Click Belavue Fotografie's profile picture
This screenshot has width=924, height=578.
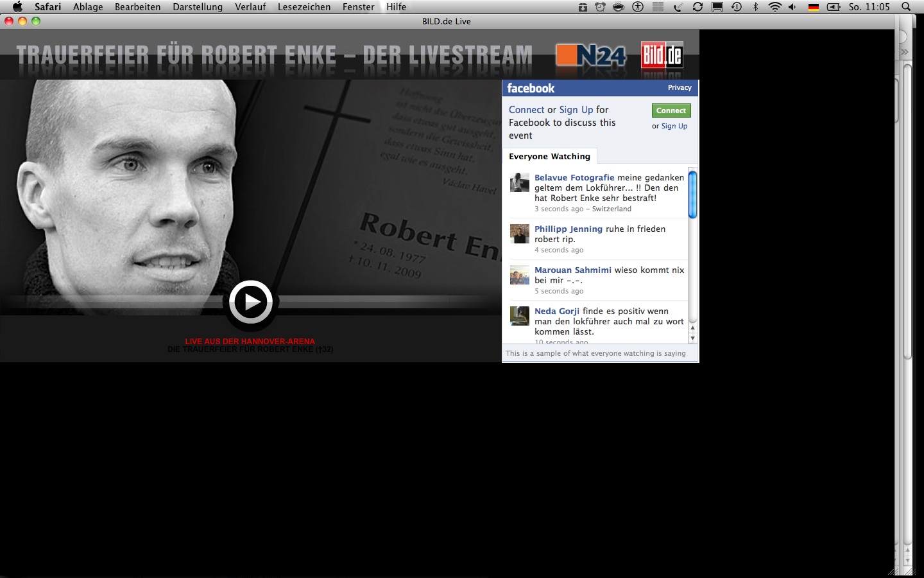520,183
